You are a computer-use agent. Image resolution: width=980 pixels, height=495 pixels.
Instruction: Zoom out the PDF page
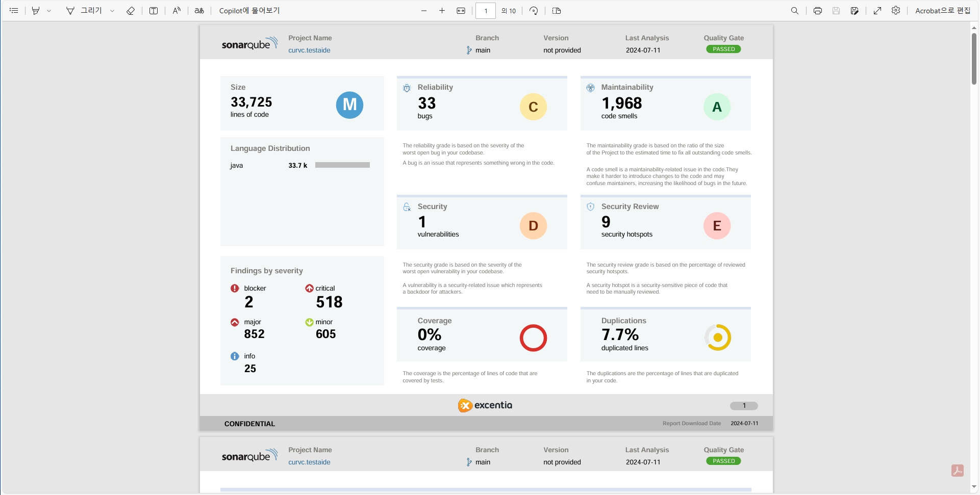coord(424,11)
